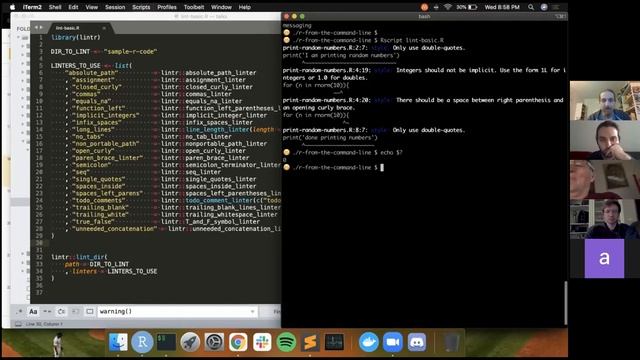Open the Profiles menu
The width and height of the screenshot is (640, 360).
point(167,7)
